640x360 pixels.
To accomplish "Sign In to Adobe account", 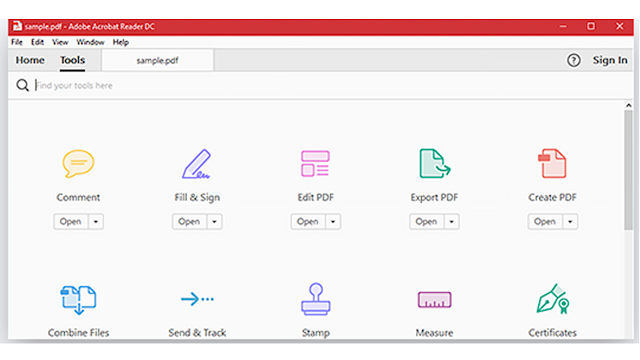I will click(610, 60).
